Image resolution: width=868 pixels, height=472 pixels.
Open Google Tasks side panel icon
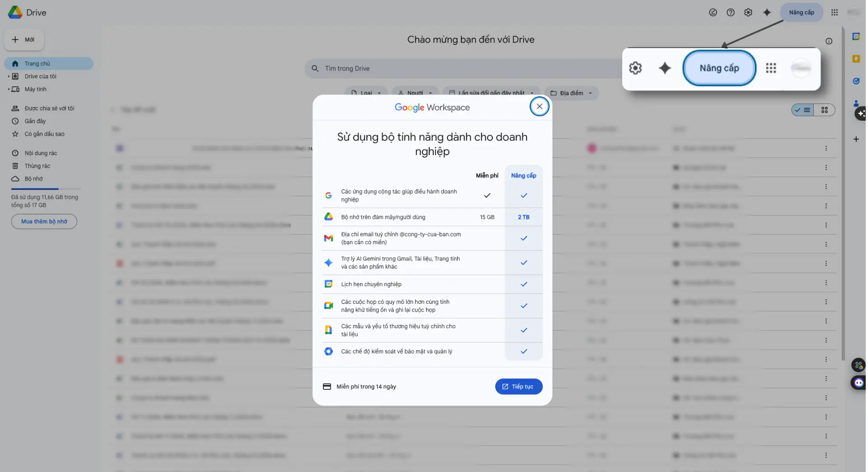(857, 81)
